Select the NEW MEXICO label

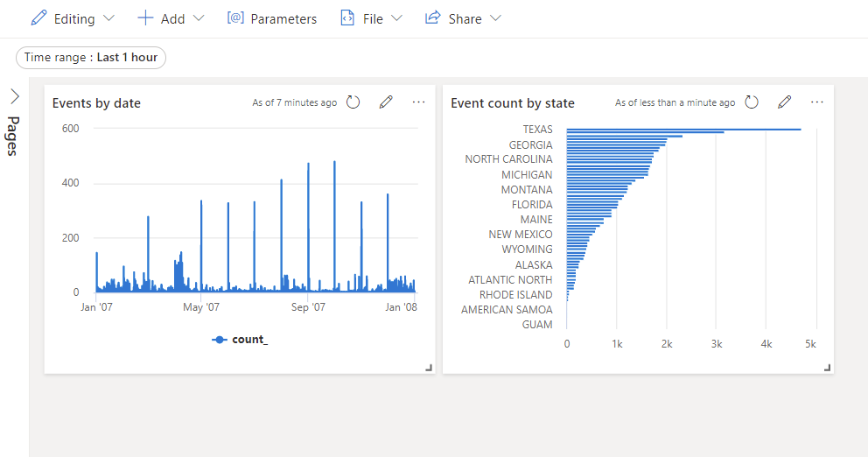(x=521, y=235)
